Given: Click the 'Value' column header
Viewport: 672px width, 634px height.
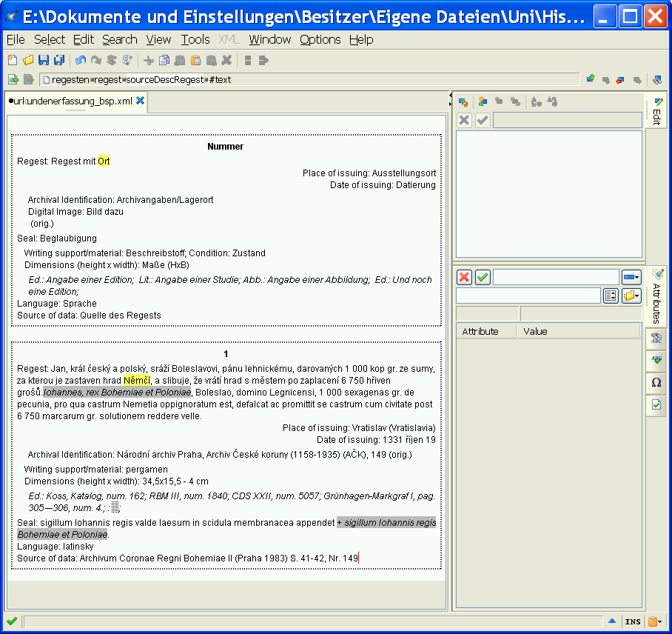Looking at the screenshot, I should [x=579, y=332].
